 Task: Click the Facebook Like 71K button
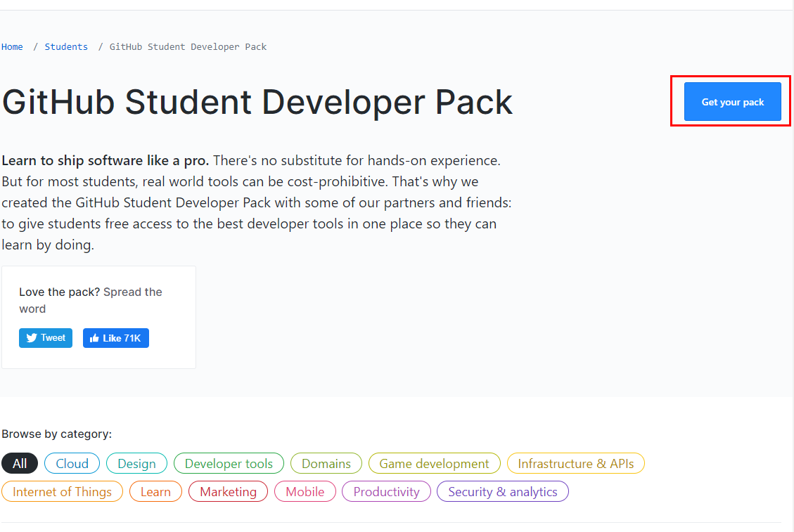pyautogui.click(x=116, y=338)
